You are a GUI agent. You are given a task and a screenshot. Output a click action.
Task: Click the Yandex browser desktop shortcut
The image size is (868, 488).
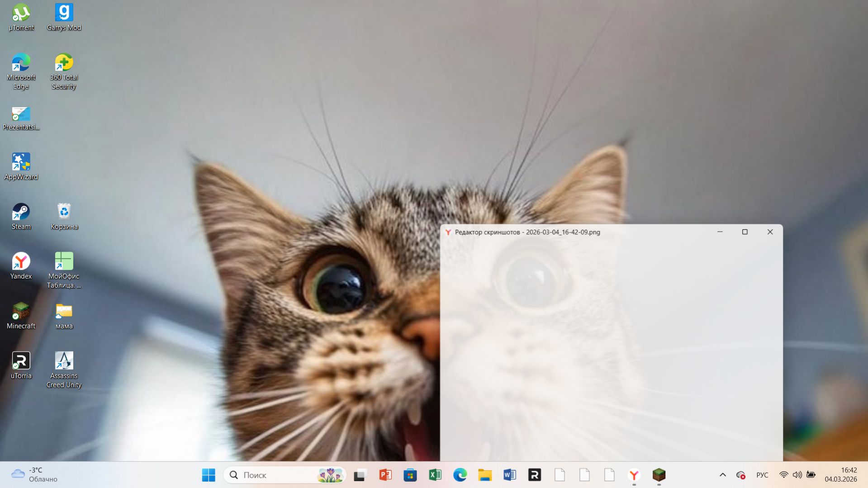[x=21, y=266]
